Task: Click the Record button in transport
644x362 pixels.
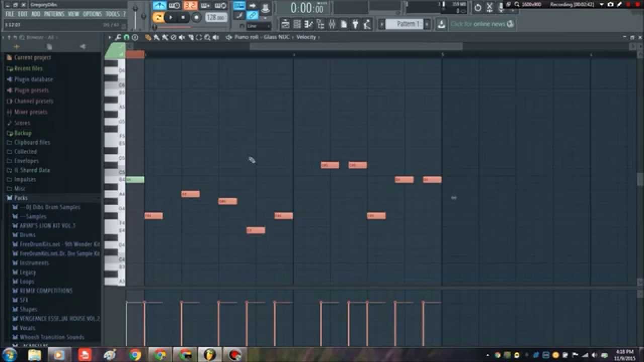Action: click(197, 18)
